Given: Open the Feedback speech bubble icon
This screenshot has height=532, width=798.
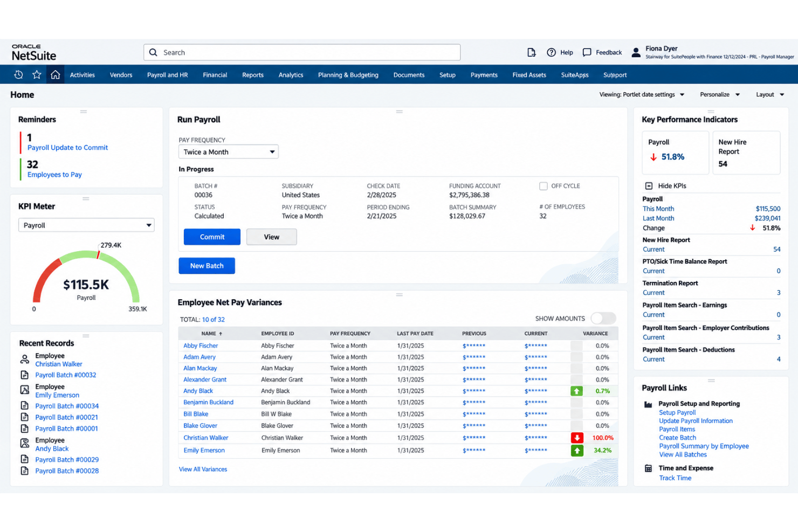Looking at the screenshot, I should tap(587, 52).
